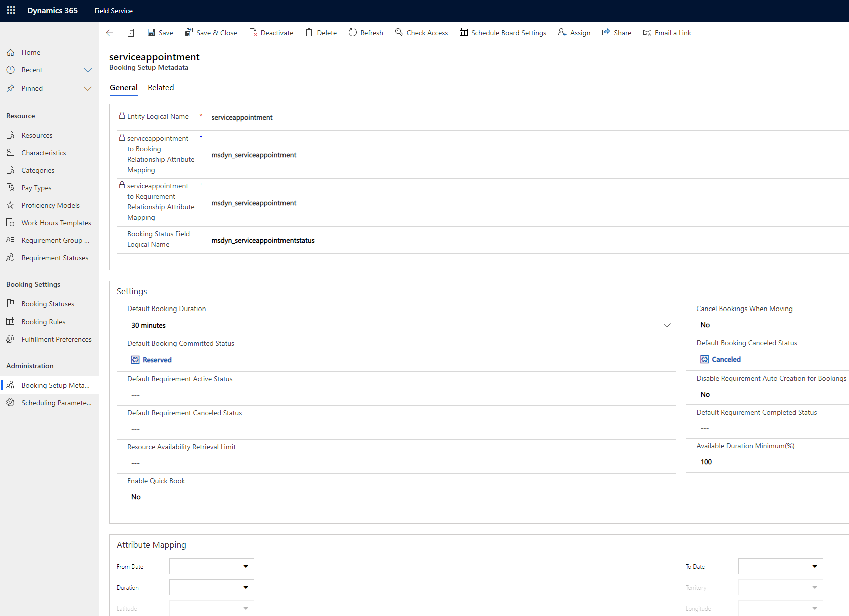Click the Dynamics 365 title
The height and width of the screenshot is (616, 849).
pos(52,10)
